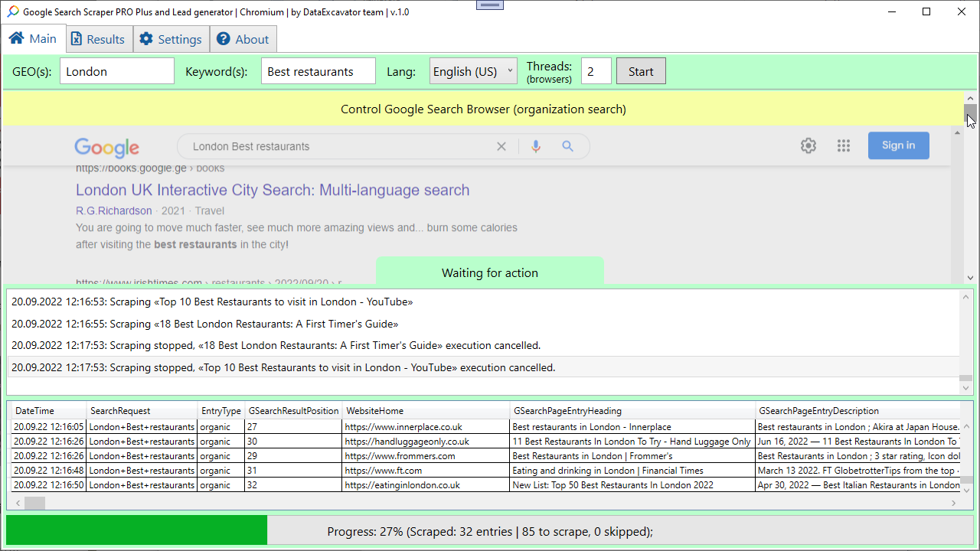The width and height of the screenshot is (980, 551).
Task: Click the blue search magnifier icon
Action: click(567, 146)
